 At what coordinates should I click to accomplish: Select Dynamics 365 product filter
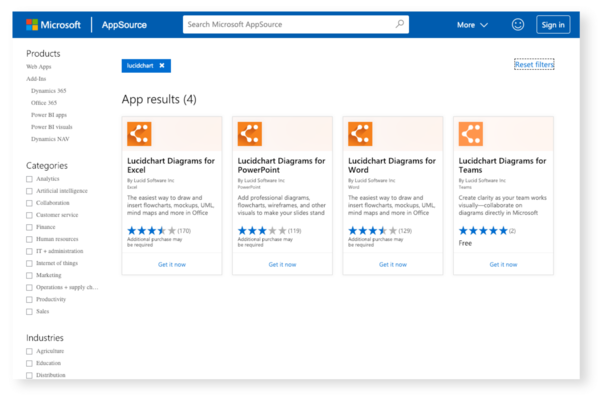[49, 91]
